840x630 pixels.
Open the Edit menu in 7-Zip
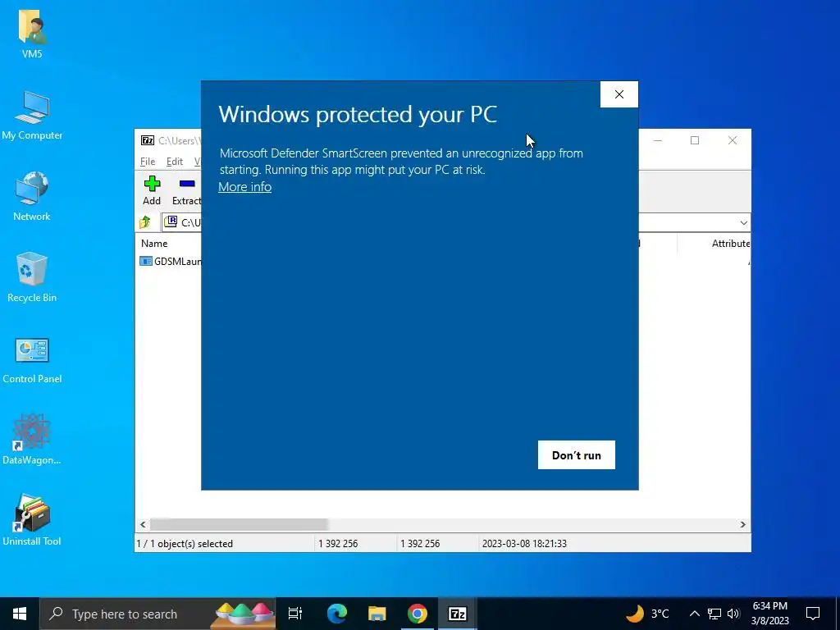click(x=175, y=162)
